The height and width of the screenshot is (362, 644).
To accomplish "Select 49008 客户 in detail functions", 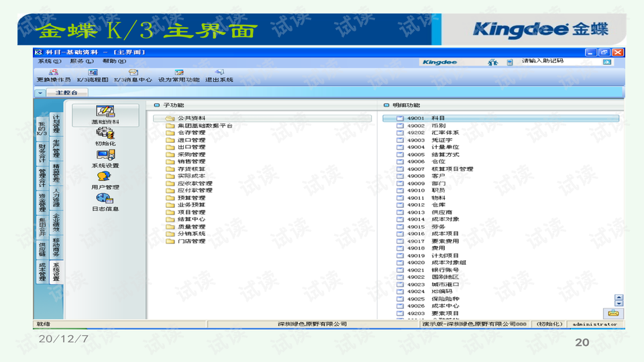I will click(427, 176).
